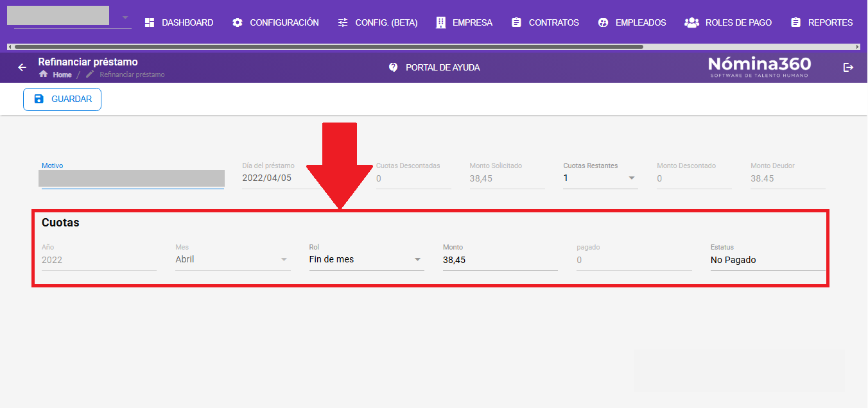The height and width of the screenshot is (408, 868).
Task: Click the Contratos clipboard icon
Action: [x=516, y=22]
